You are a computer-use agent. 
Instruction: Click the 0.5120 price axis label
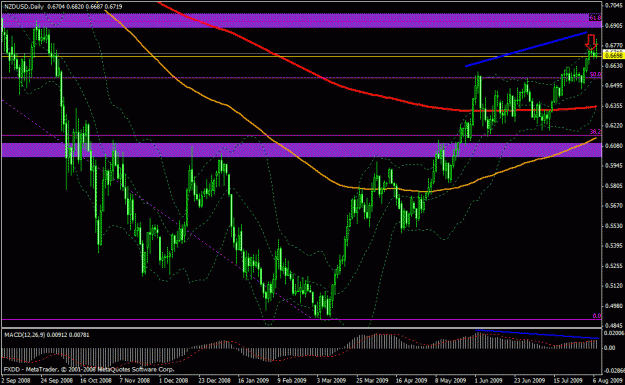tap(614, 286)
